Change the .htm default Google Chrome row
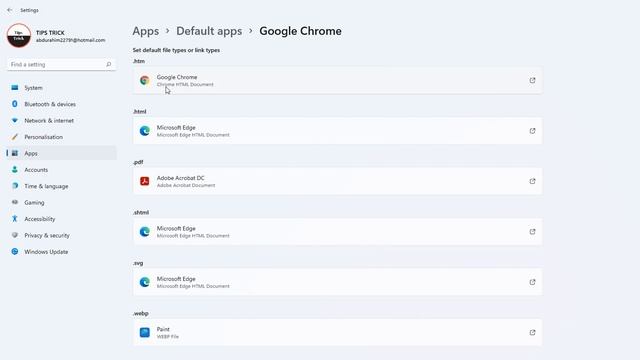The image size is (640, 360). [x=338, y=80]
